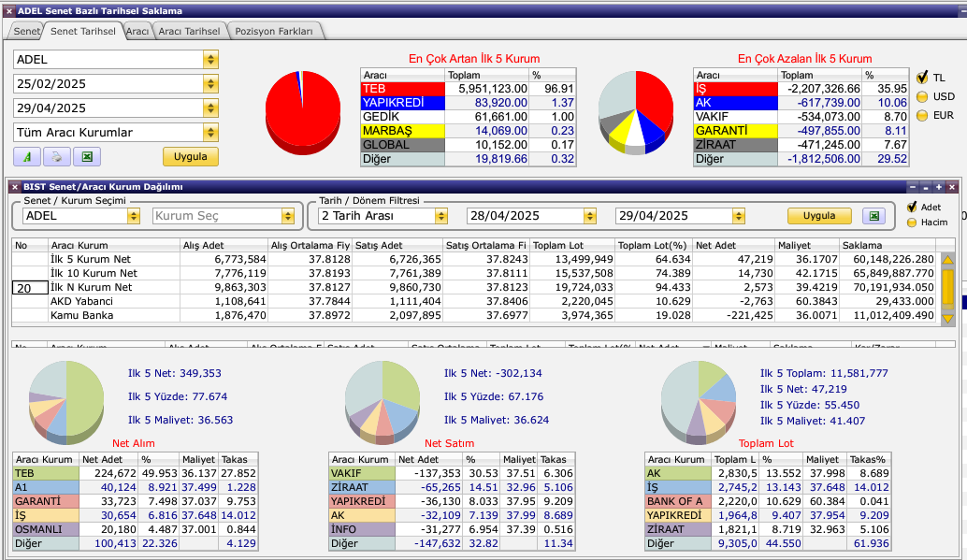Screen dimensions: 967x560
Task: Select the TL currency radio button
Action: pos(922,78)
